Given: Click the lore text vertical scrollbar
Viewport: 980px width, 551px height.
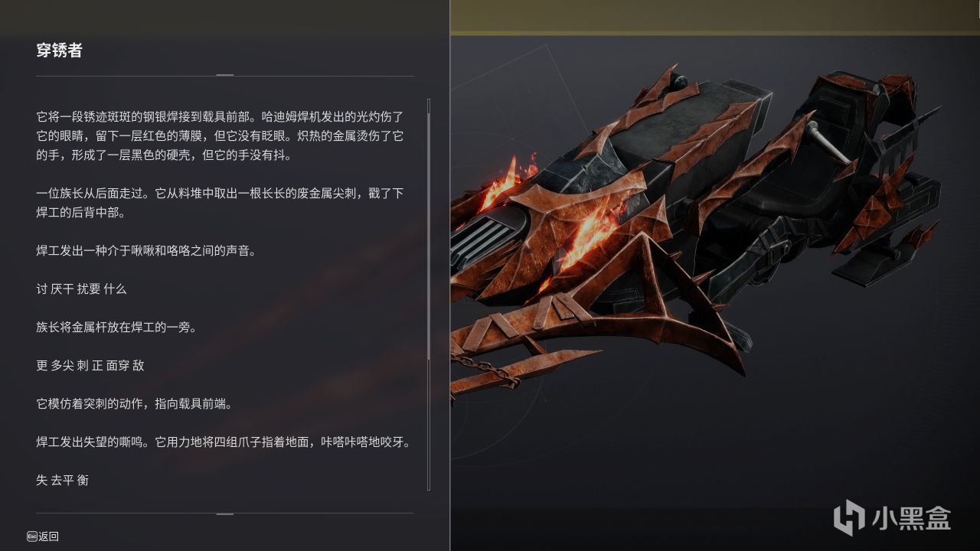Looking at the screenshot, I should coord(429,295).
